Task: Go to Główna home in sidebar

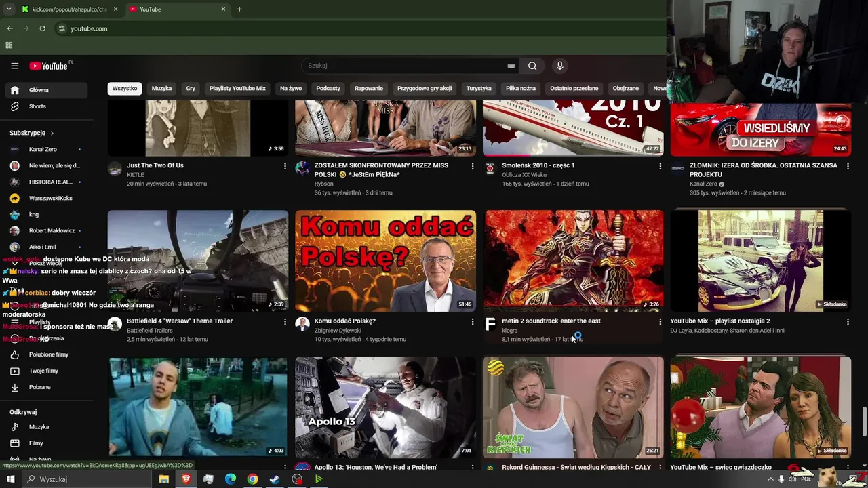Action: [46, 90]
